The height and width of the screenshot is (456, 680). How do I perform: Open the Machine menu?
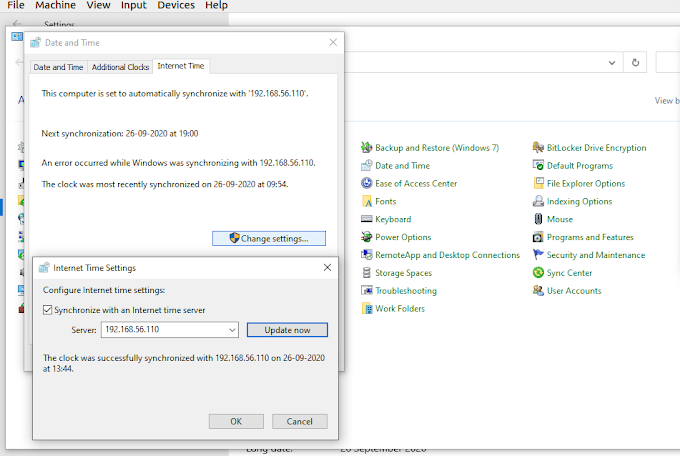point(56,5)
